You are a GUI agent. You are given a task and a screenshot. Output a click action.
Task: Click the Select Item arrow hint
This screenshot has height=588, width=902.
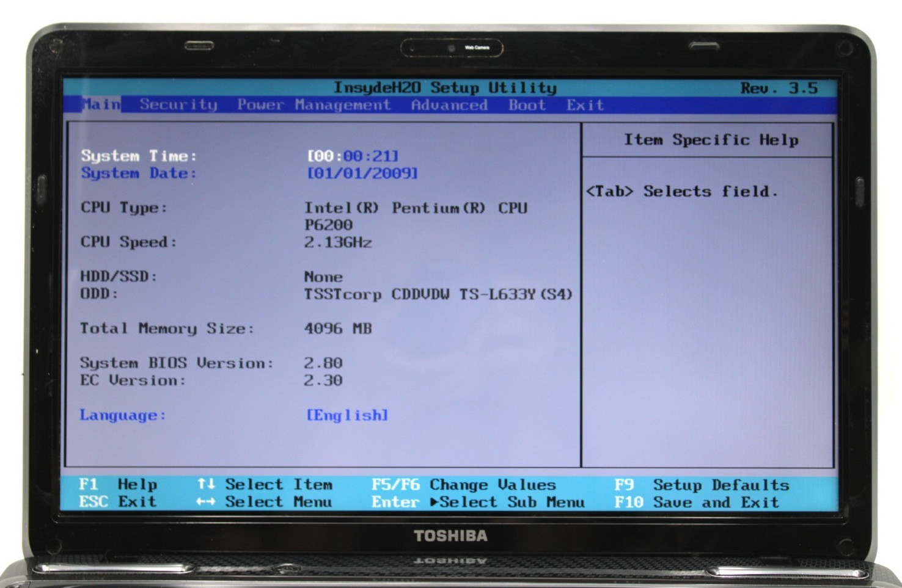(x=265, y=485)
